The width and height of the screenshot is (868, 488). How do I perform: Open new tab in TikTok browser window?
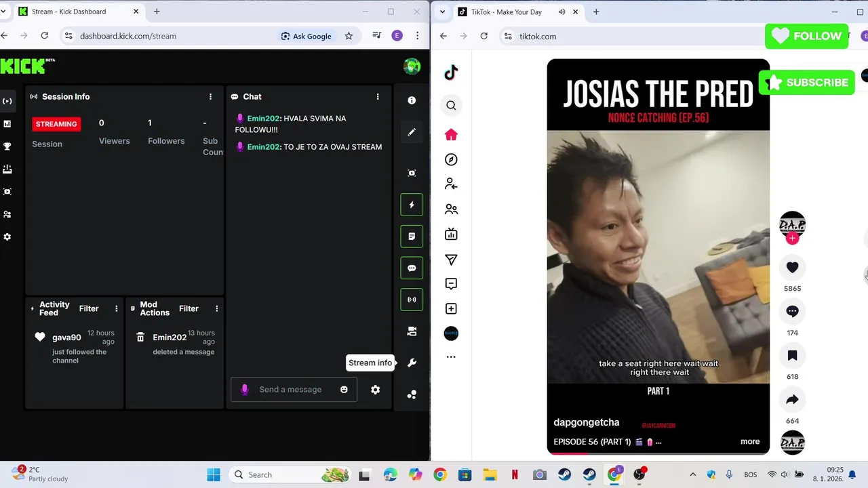596,12
